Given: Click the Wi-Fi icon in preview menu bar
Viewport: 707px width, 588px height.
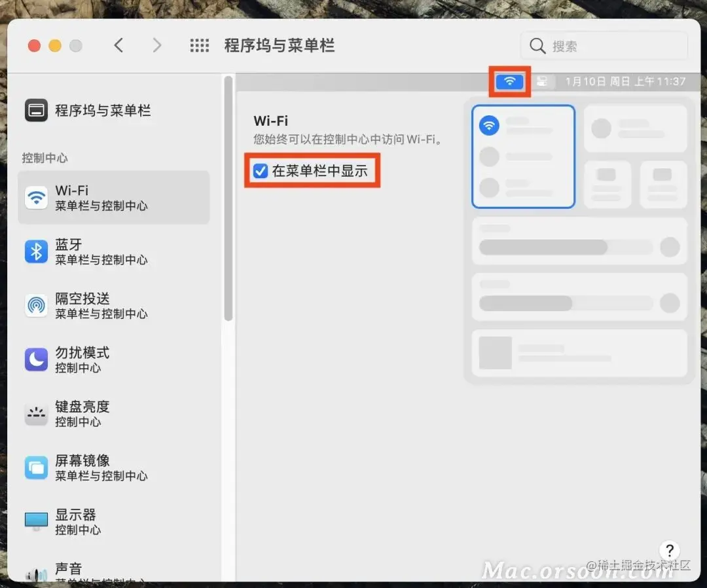Looking at the screenshot, I should click(509, 82).
